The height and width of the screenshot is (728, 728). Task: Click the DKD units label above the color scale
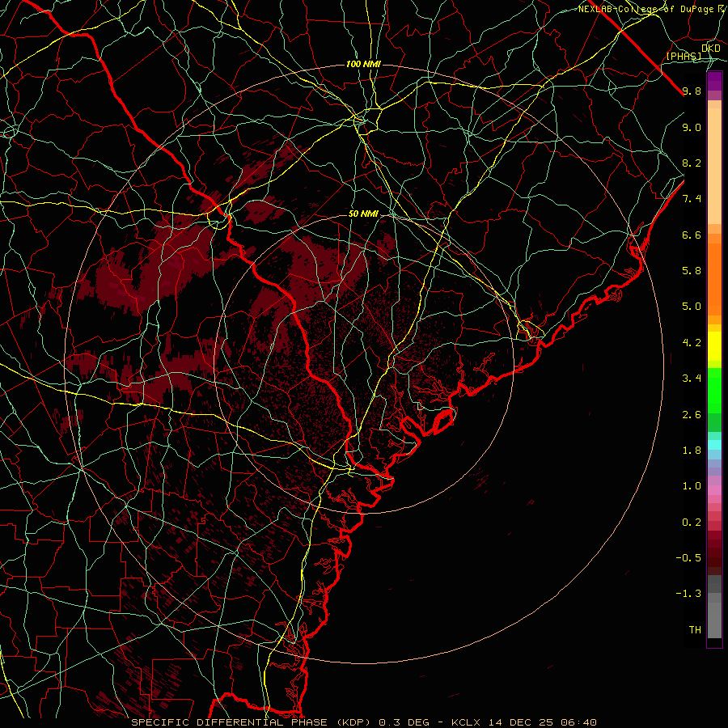point(711,49)
